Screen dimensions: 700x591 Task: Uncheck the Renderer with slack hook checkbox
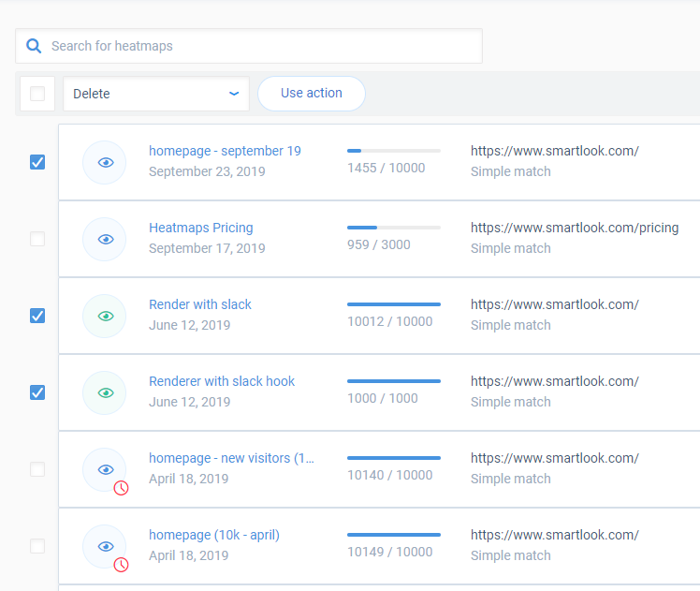pos(37,392)
